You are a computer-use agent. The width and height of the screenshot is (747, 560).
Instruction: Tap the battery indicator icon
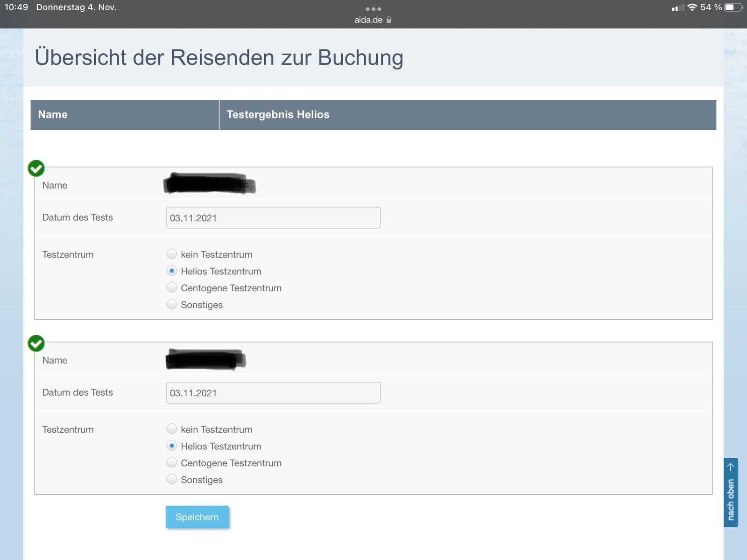click(x=733, y=7)
